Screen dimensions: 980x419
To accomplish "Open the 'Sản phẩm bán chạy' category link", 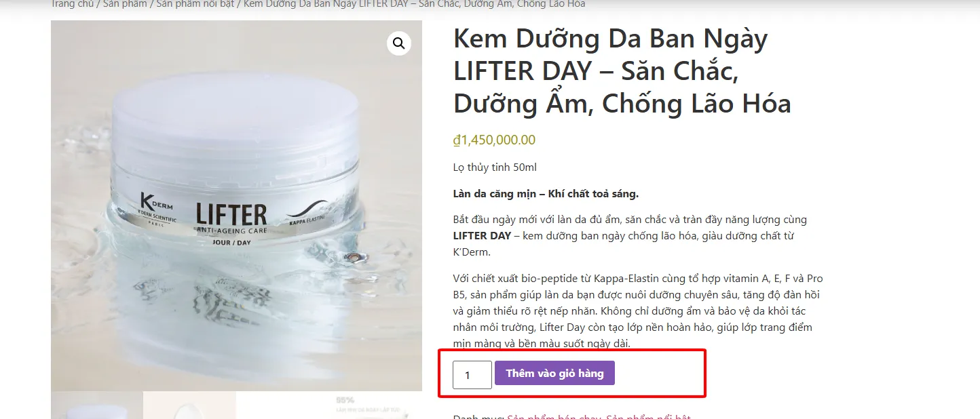I will coord(553,416).
